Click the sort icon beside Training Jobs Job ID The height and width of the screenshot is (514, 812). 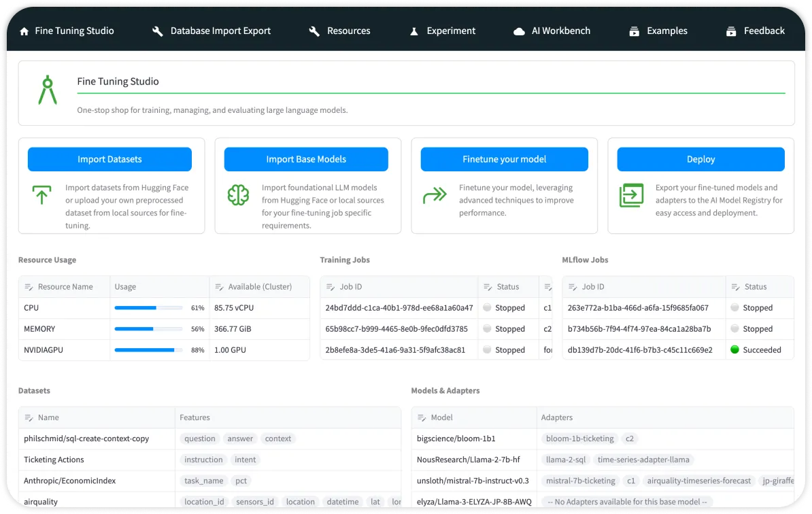tap(331, 287)
